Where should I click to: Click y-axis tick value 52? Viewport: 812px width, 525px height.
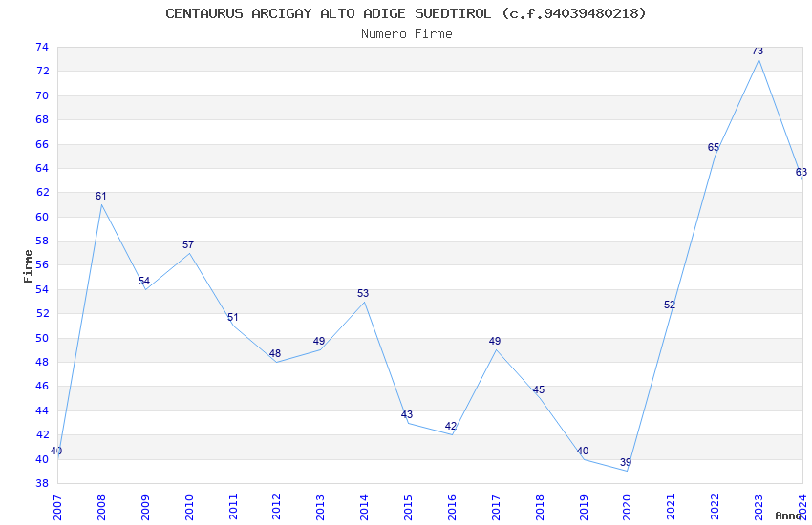[x=42, y=313]
